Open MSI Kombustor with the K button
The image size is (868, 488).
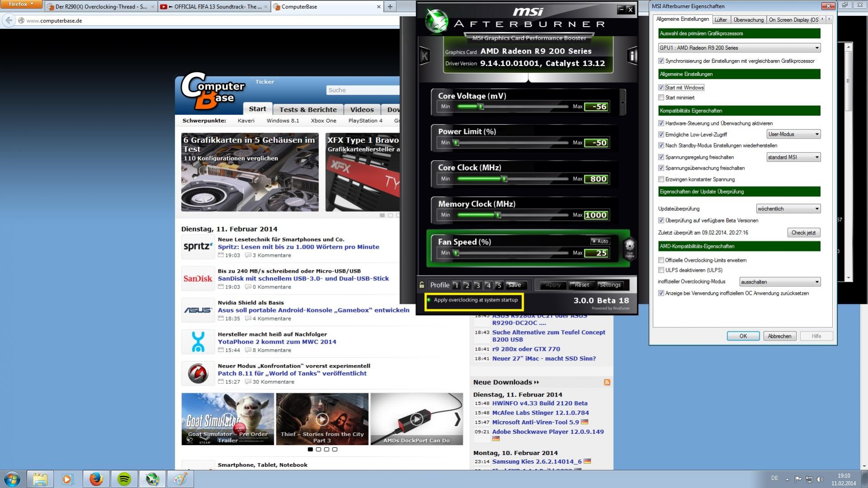(424, 56)
